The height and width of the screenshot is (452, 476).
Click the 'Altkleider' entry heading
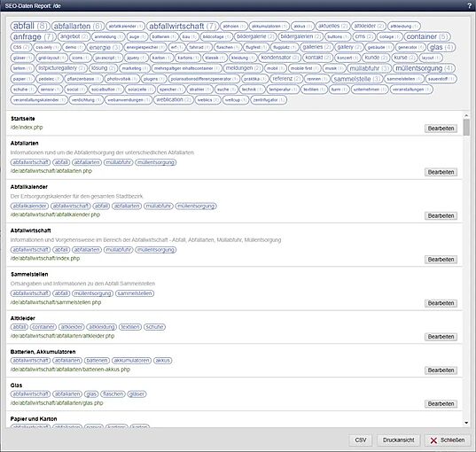pyautogui.click(x=22, y=318)
